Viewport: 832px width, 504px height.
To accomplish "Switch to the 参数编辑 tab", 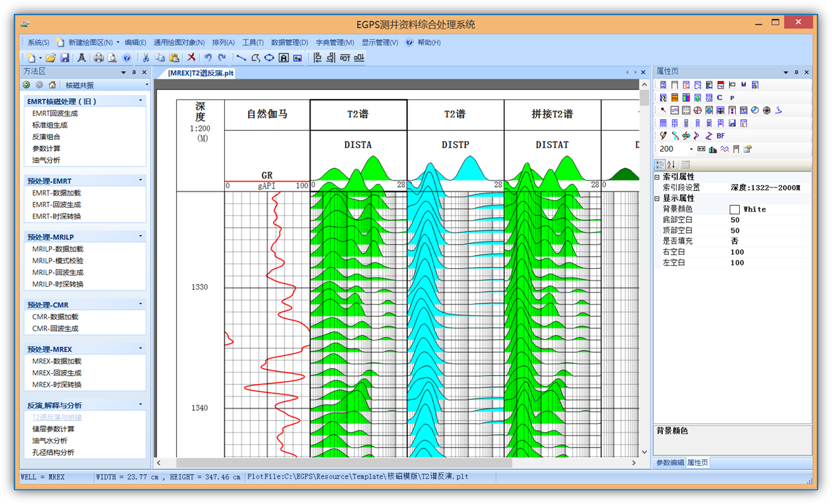I will (670, 463).
